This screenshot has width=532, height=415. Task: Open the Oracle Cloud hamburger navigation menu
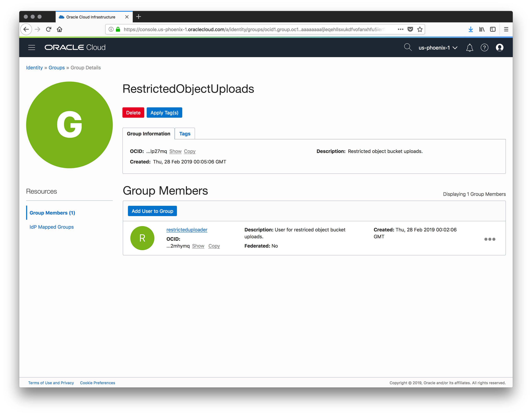[x=32, y=47]
